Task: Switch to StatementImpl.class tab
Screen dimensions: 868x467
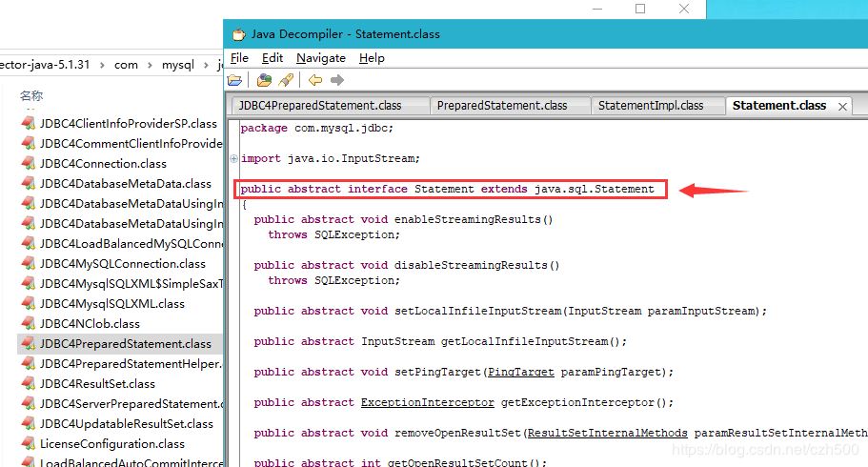Action: pos(657,105)
